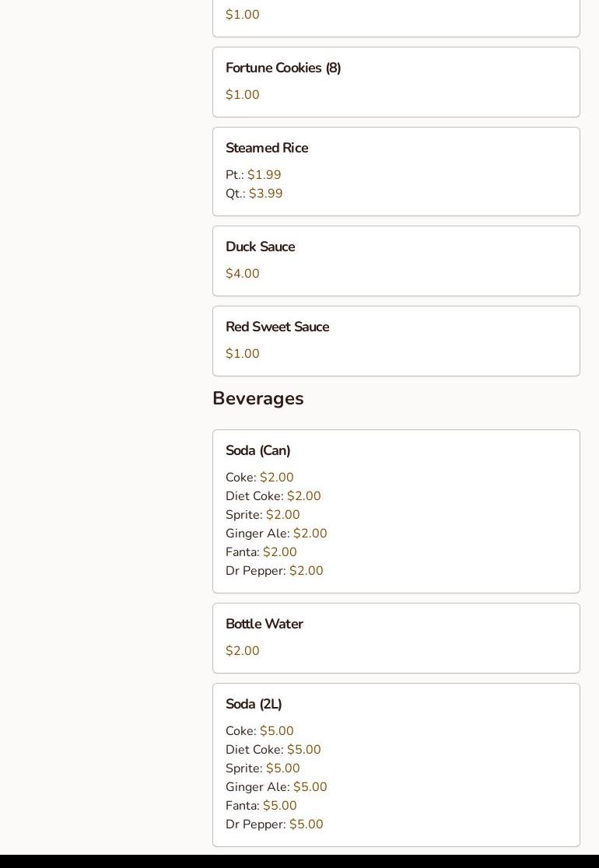599x868 pixels.
Task: Select the Soda (2L) item title
Action: 254,705
